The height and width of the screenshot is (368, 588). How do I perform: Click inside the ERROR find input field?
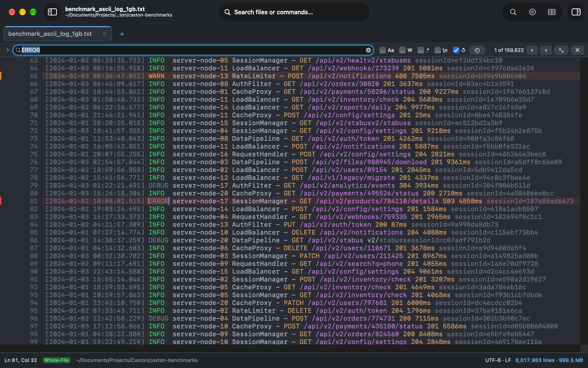click(x=193, y=50)
